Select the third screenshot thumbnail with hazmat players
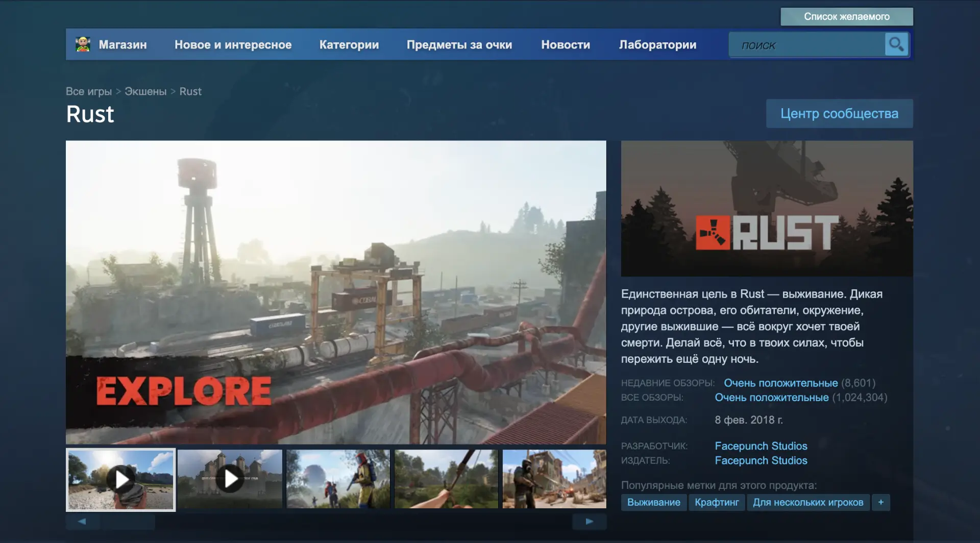 pyautogui.click(x=338, y=479)
